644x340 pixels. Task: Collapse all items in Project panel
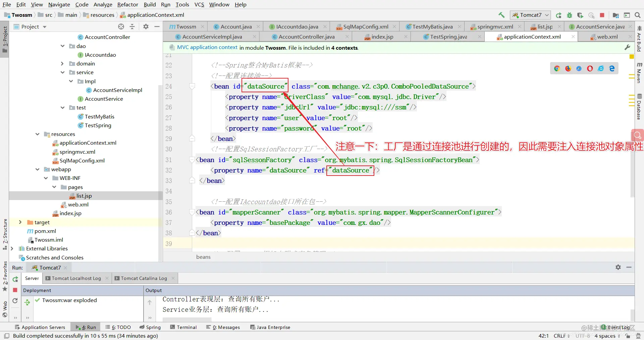click(132, 27)
